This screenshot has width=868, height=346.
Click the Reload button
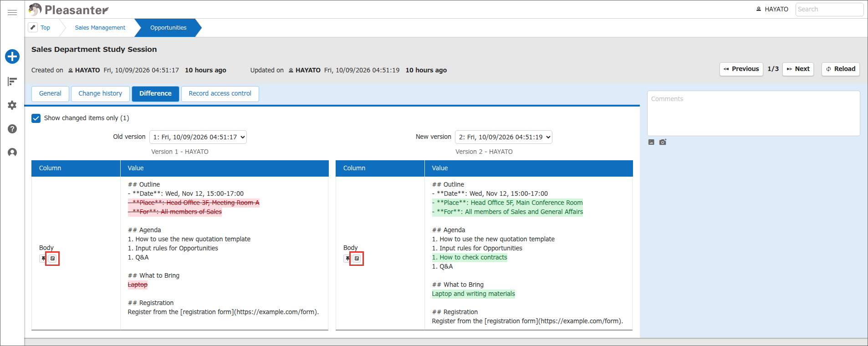pyautogui.click(x=841, y=69)
